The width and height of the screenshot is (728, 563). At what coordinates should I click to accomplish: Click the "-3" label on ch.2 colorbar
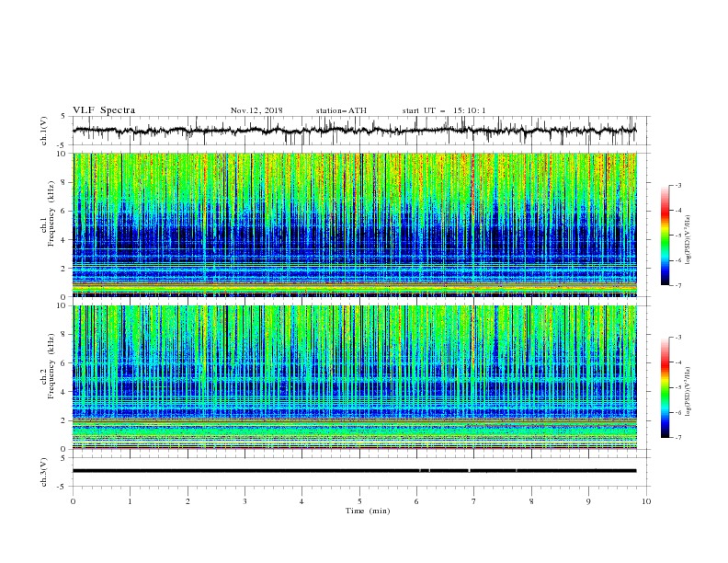pyautogui.click(x=678, y=338)
